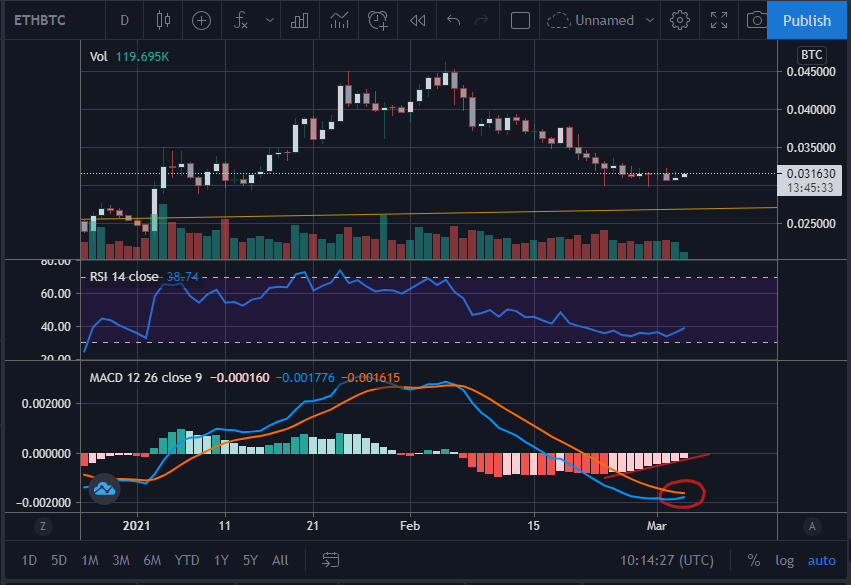Screen dimensions: 851x585
Task: Save the Unnamed layout cloud
Action: pyautogui.click(x=590, y=21)
